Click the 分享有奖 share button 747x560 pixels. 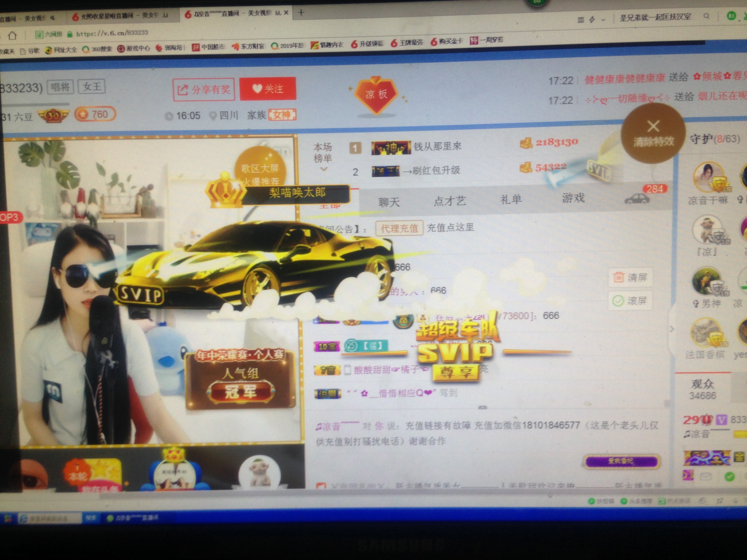204,89
